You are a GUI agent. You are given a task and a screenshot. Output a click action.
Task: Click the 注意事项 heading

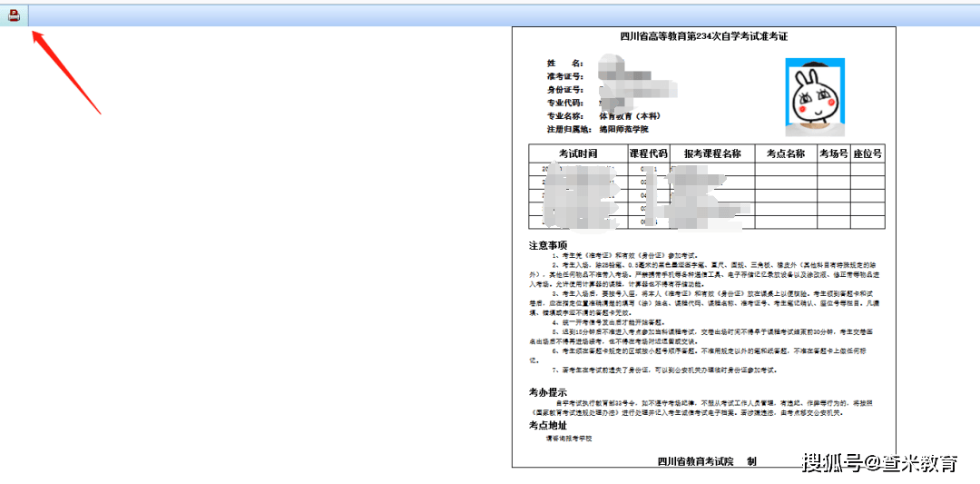[547, 244]
